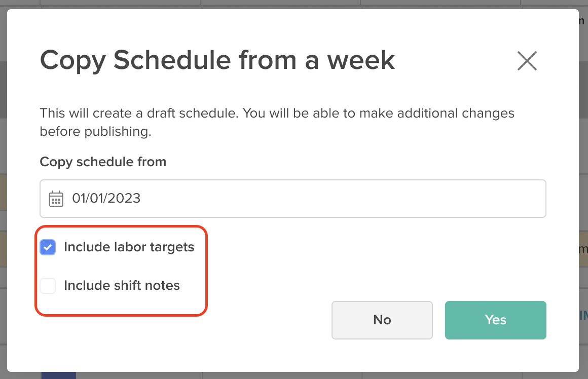This screenshot has height=379, width=588.
Task: Dismiss the dialog using the X icon
Action: click(x=527, y=60)
